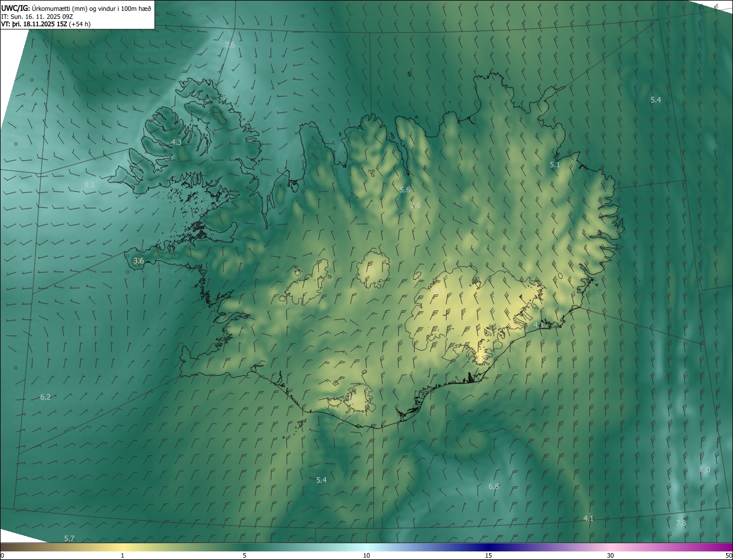Pick the 5.6 value label in north Iceland
This screenshot has width=733, height=560.
click(405, 190)
